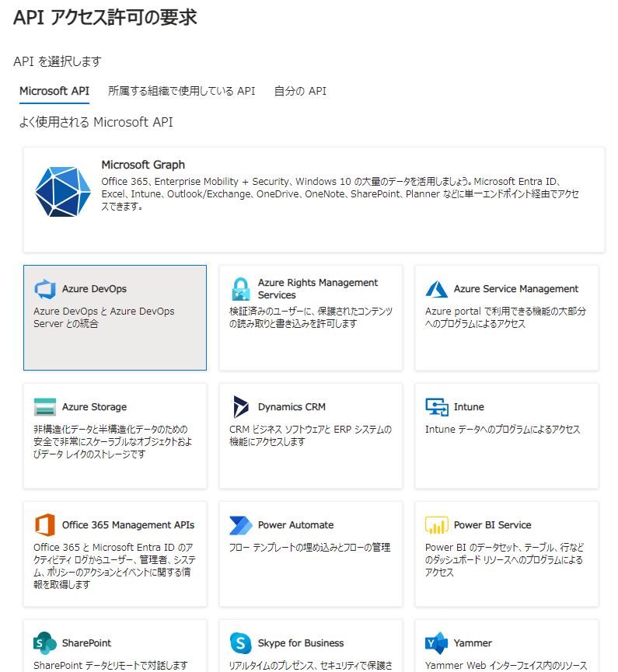The image size is (618, 672).
Task: Click 'Office 365 と Microsoft Entra ID' description
Action: [x=114, y=566]
